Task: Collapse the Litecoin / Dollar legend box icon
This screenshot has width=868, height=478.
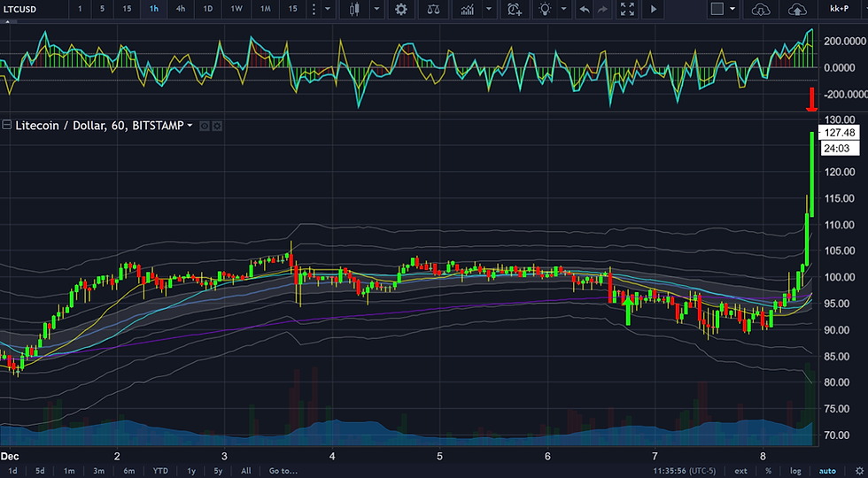Action: 7,126
